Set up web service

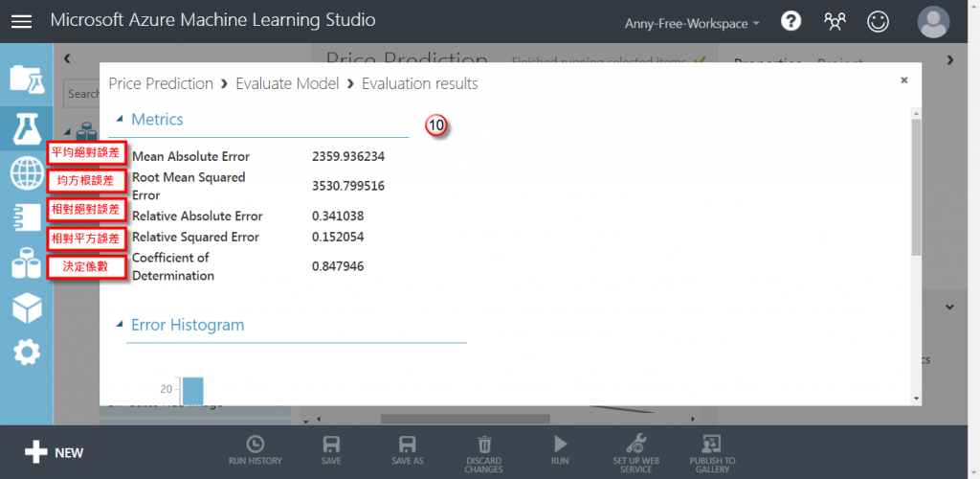click(x=636, y=454)
